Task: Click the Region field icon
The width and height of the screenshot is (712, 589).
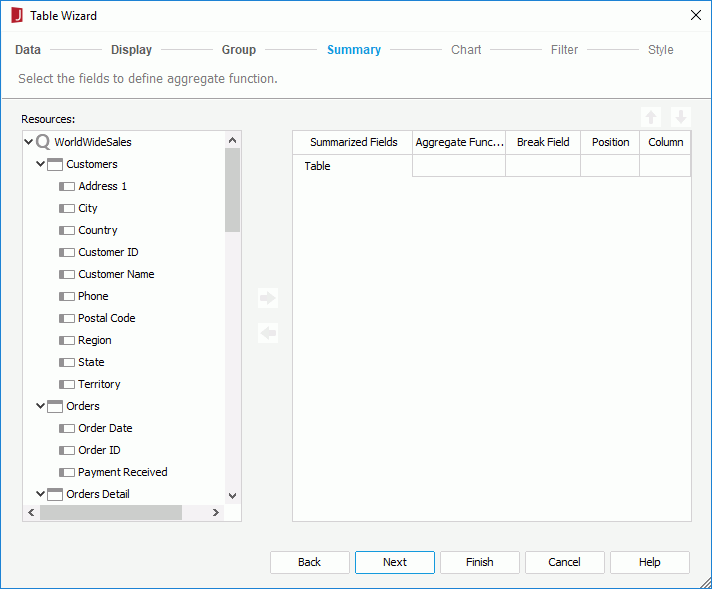Action: (67, 340)
